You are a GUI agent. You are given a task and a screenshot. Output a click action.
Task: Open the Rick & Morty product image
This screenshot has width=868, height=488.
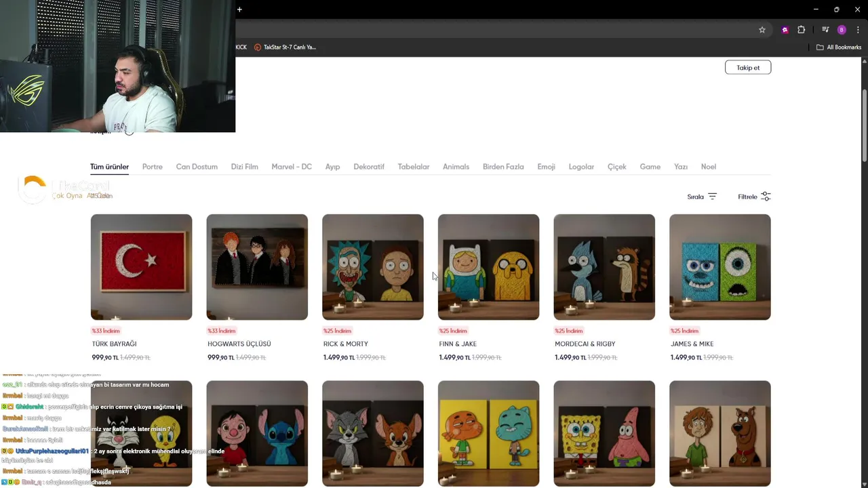click(x=373, y=267)
